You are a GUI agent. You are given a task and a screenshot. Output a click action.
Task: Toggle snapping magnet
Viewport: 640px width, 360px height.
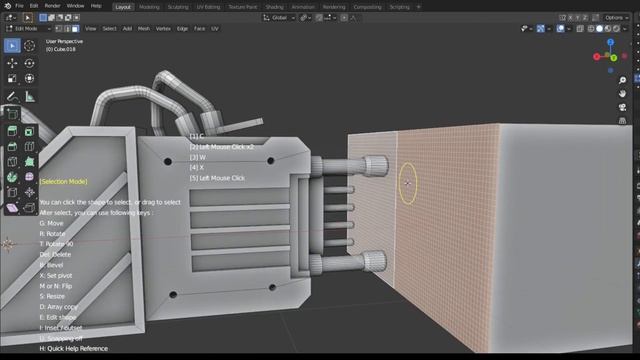319,18
